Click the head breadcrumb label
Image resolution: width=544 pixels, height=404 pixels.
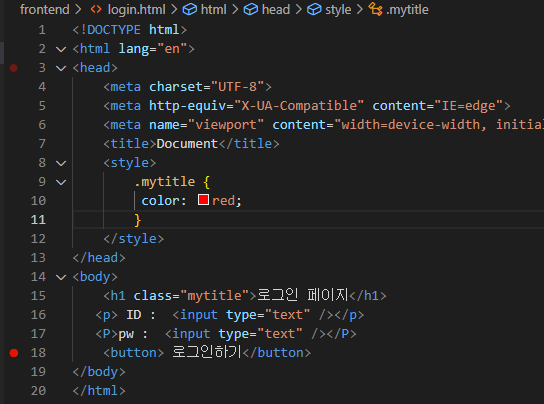(x=276, y=9)
